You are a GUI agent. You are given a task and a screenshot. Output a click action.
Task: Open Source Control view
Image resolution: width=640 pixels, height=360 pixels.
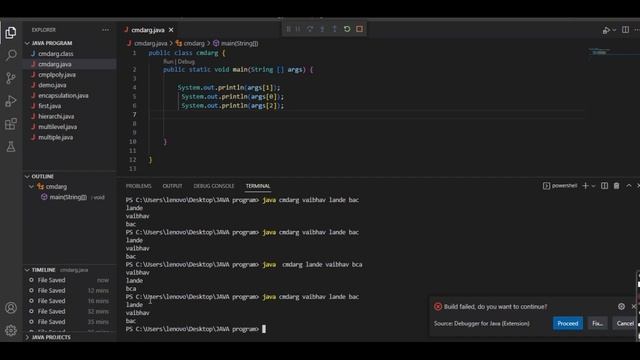11,78
